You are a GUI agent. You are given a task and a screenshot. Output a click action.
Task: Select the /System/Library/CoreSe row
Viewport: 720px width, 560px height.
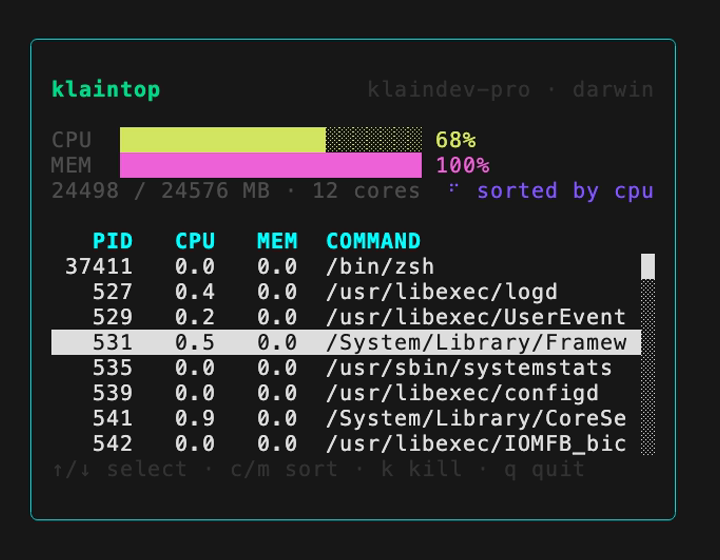coord(346,418)
